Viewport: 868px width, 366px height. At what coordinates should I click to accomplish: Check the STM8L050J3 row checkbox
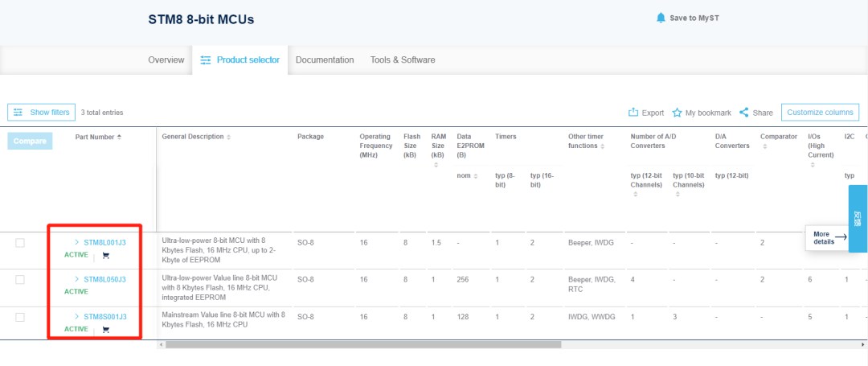pyautogui.click(x=20, y=280)
